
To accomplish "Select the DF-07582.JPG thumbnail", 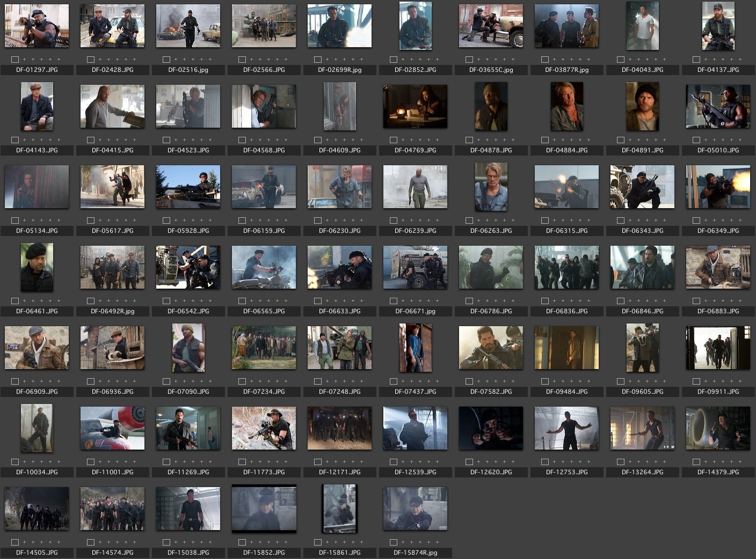I will point(491,348).
